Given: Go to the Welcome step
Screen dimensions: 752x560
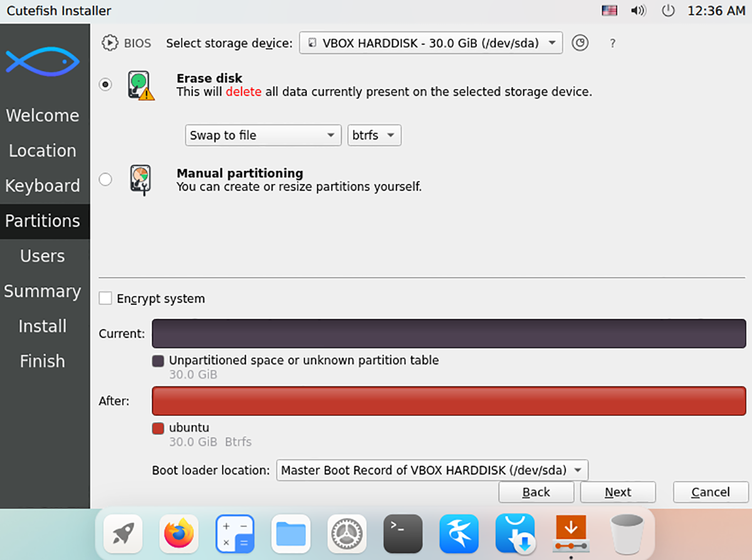Looking at the screenshot, I should 43,115.
